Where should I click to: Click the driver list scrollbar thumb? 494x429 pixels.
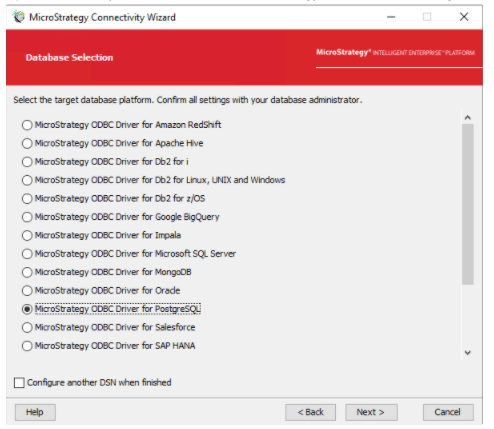468,204
